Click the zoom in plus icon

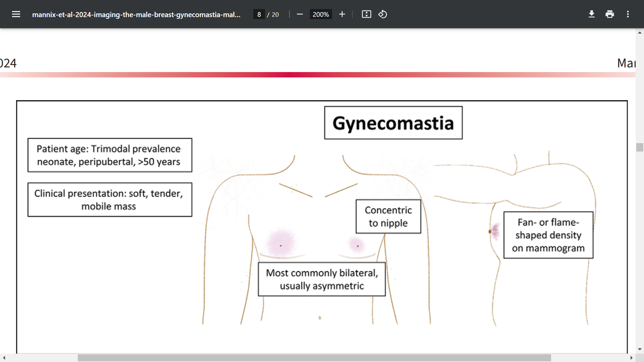342,14
